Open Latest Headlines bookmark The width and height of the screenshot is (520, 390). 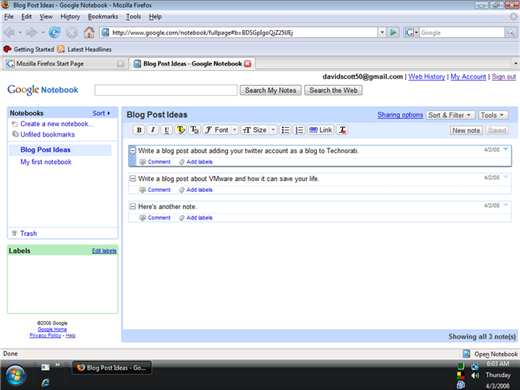pos(84,49)
